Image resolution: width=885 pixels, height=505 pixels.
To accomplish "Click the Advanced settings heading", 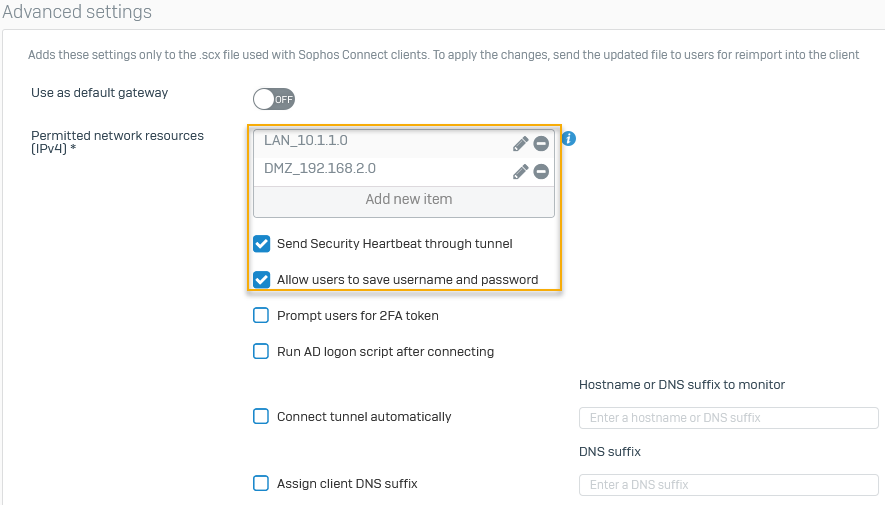I will (x=77, y=13).
